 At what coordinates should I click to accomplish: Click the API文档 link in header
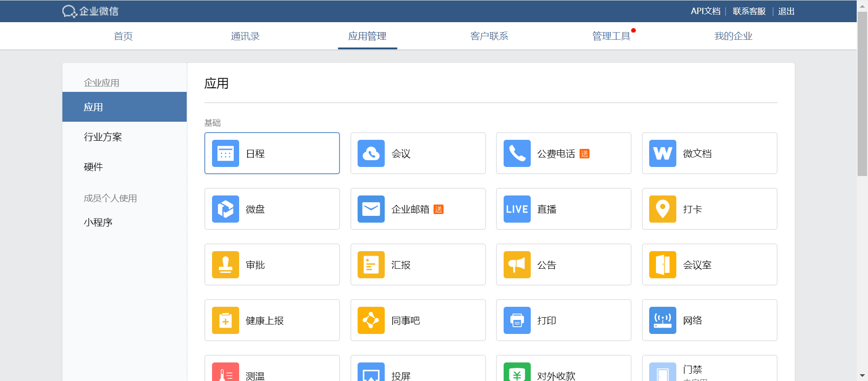pos(705,11)
